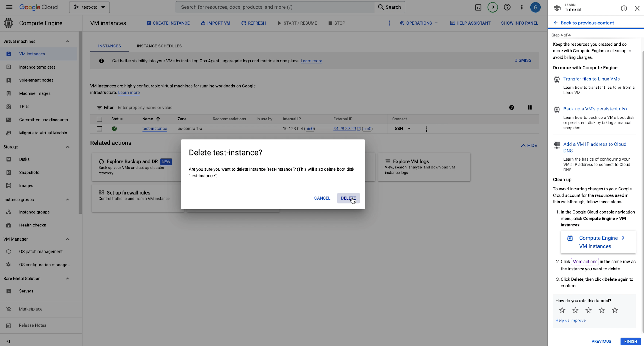Viewport: 644px width, 346px height.
Task: Check the test-instance row checkbox
Action: coord(100,129)
